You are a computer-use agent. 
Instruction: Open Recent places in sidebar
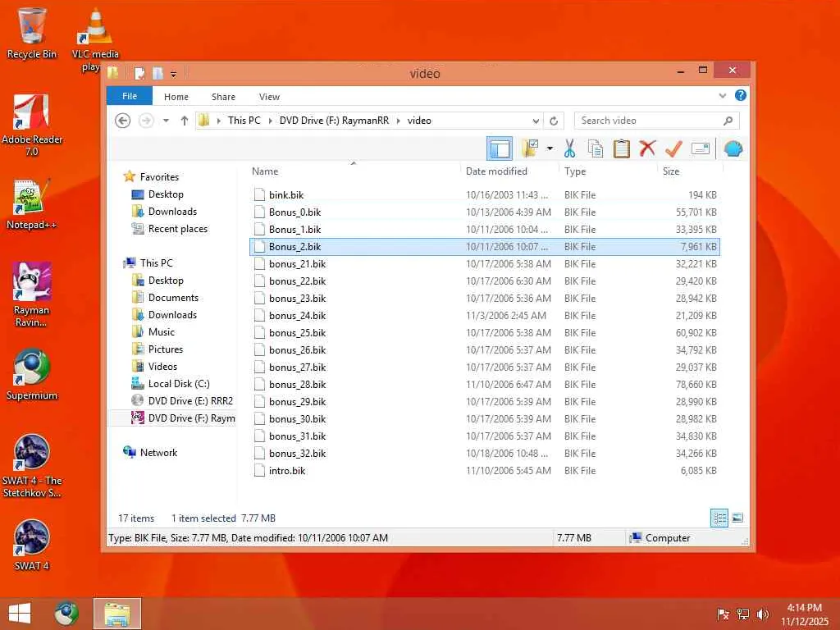177,229
